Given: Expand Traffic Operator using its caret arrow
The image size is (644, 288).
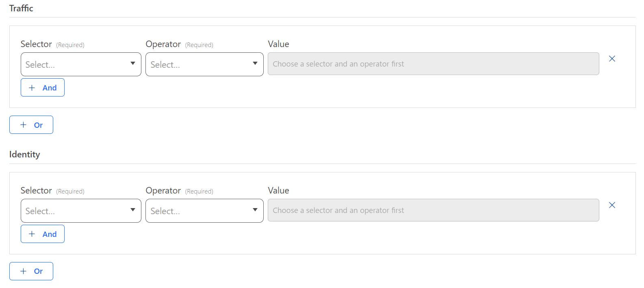Looking at the screenshot, I should (x=255, y=63).
